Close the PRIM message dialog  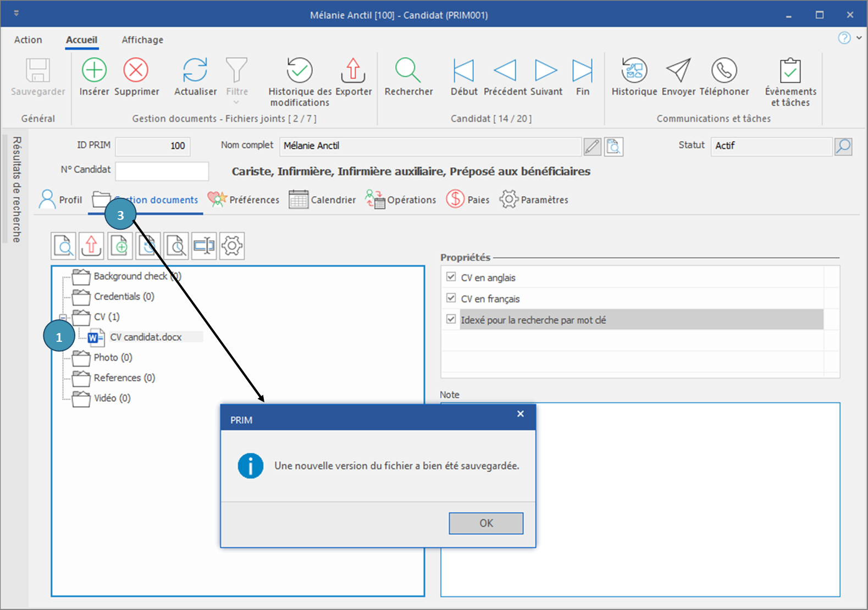point(520,414)
